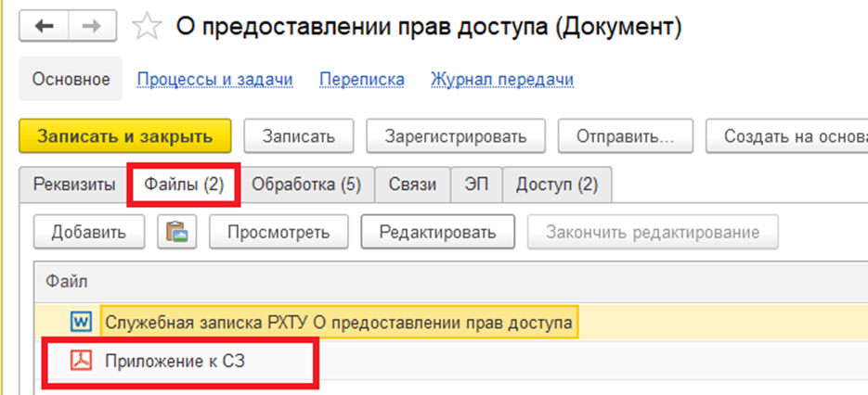
Task: Go to the Переписка section
Action: pos(361,80)
